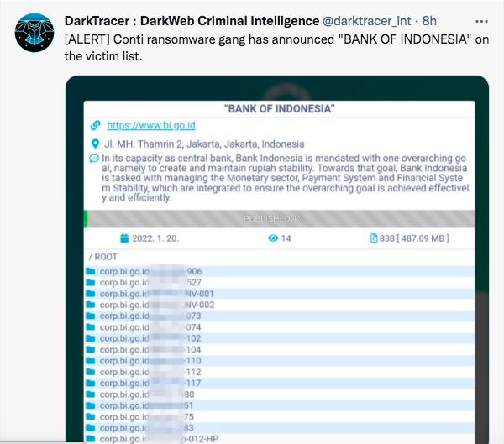Screen dimensions: 504x444
Task: Open DarkTracer : DarkWeb Criminal Intelligence profile name
Action: coord(192,21)
